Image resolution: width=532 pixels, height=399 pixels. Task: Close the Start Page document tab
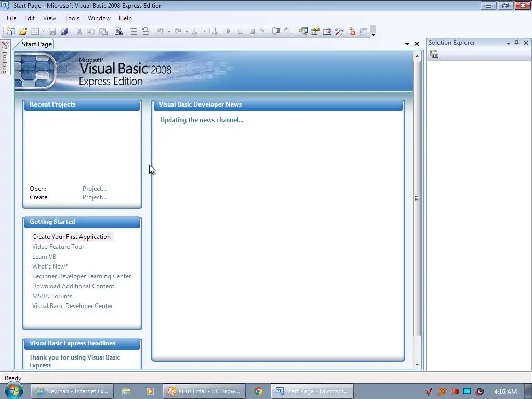click(x=417, y=44)
